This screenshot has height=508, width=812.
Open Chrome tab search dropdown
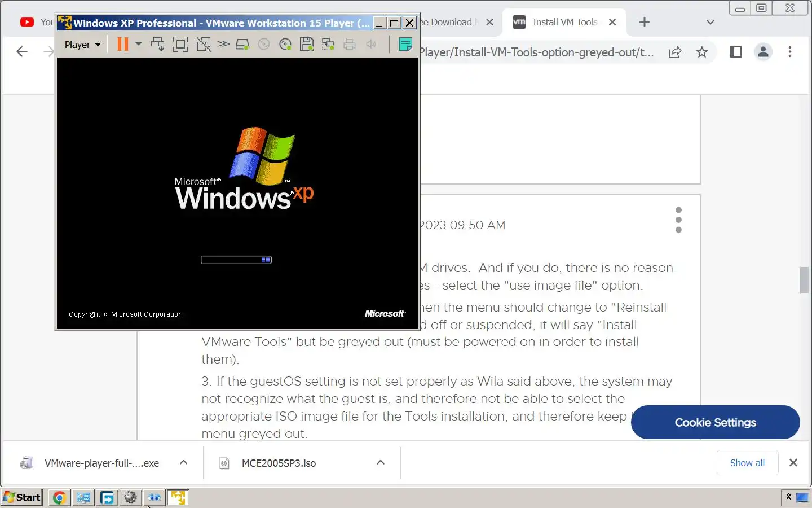[x=710, y=22]
